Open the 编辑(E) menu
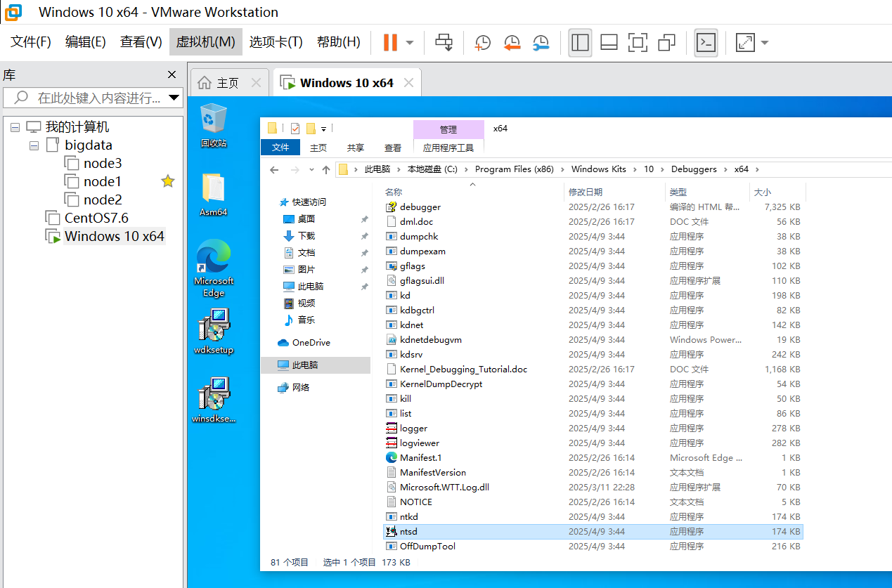 [86, 42]
